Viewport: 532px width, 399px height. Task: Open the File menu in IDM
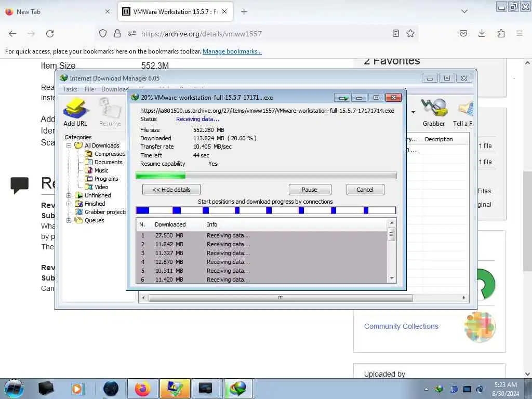[x=89, y=89]
